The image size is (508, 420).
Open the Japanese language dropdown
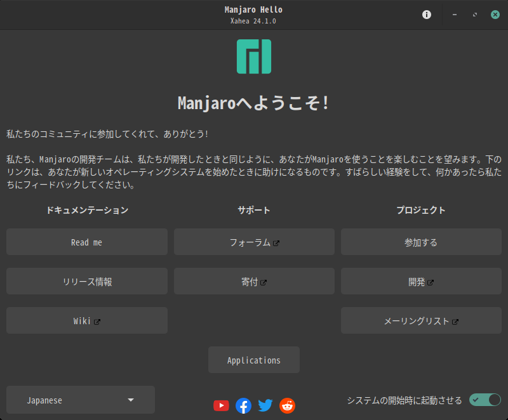click(x=81, y=400)
